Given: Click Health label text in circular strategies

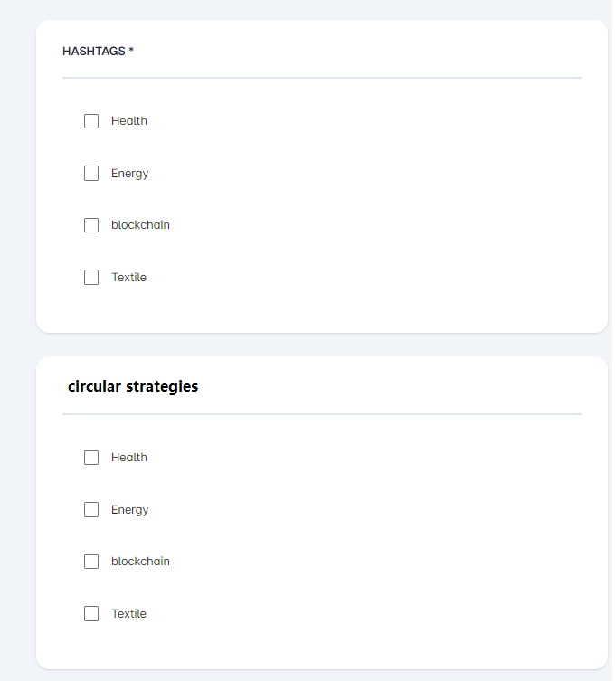Looking at the screenshot, I should click(129, 458).
